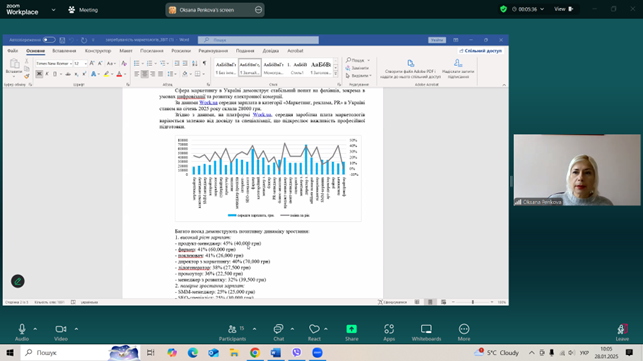Toggle Bold formatting in the ribbon

tap(39, 74)
